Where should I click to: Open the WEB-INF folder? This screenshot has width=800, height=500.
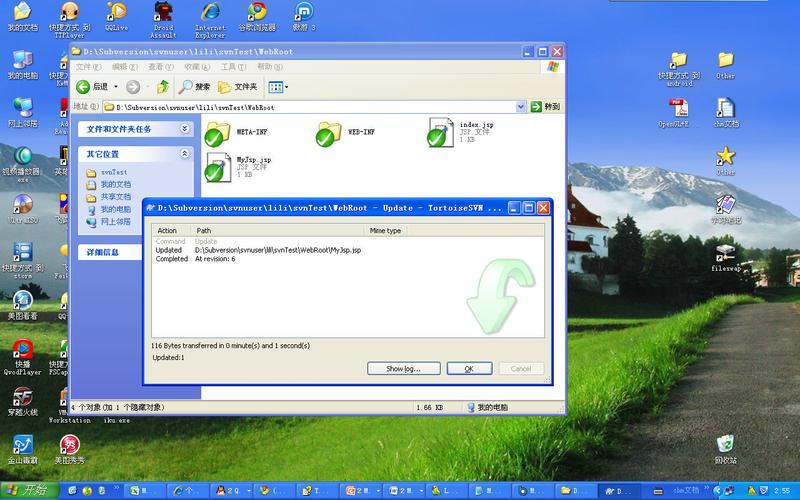[x=330, y=133]
